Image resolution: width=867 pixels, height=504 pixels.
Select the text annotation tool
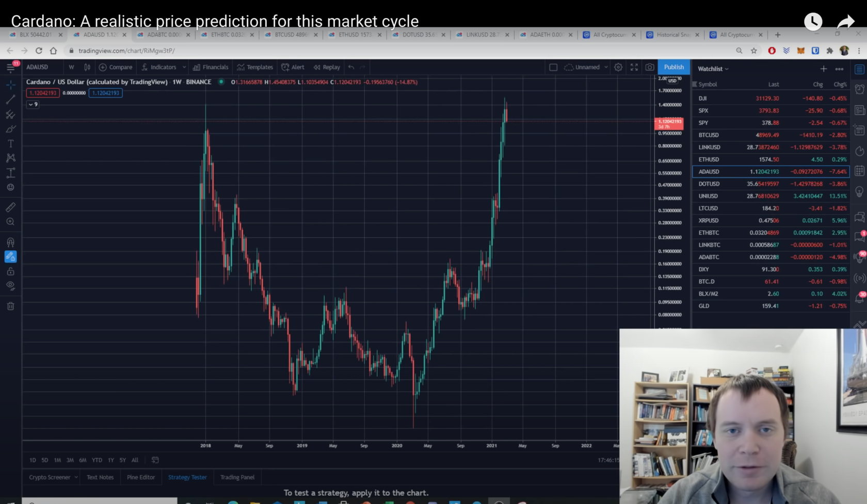pos(10,144)
